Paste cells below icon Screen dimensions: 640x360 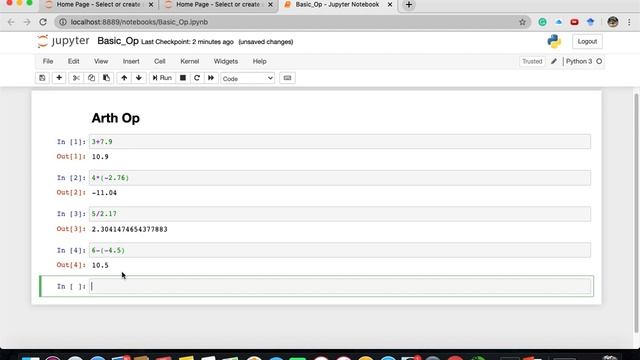106,78
